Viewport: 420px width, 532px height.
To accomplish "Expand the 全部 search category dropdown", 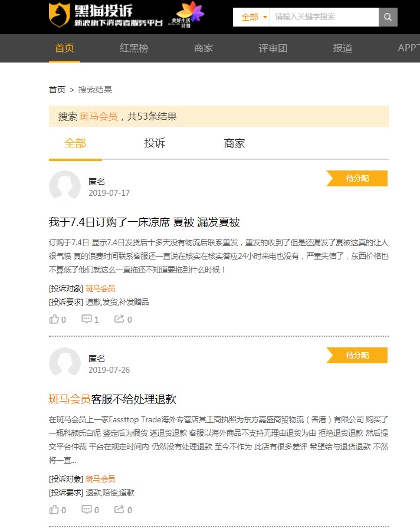I will (254, 17).
